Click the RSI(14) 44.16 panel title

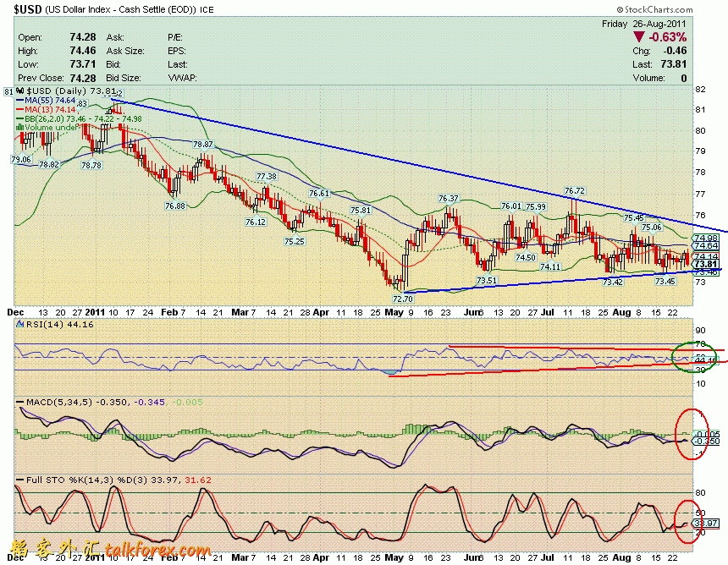point(59,324)
